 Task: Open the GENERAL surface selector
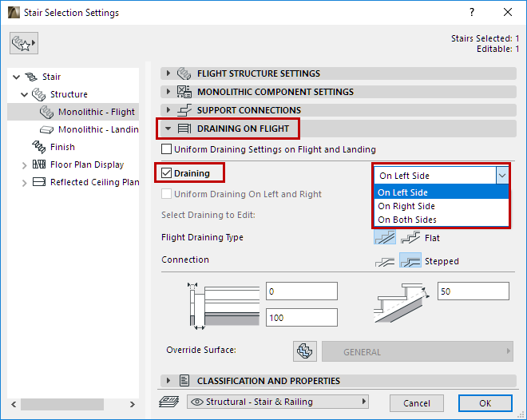[418, 351]
